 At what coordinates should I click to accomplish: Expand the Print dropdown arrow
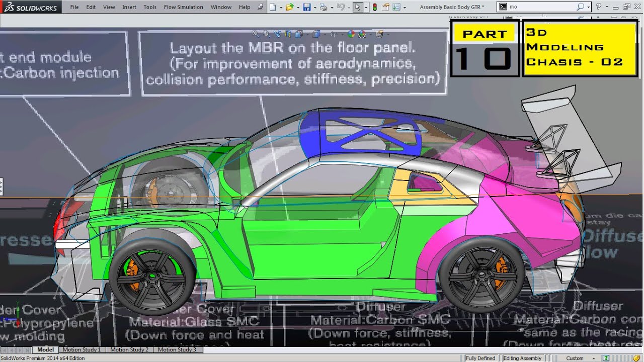coord(332,8)
